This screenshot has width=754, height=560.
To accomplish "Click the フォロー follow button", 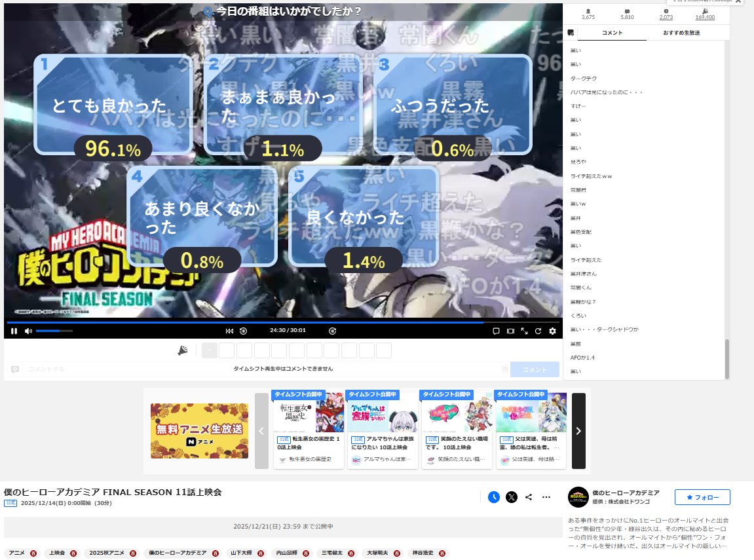I will coord(702,497).
